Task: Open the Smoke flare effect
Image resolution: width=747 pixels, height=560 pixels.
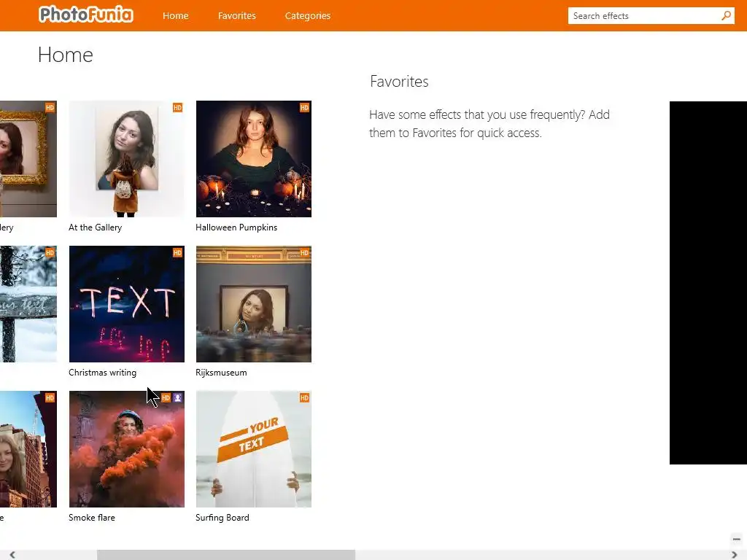Action: point(127,449)
